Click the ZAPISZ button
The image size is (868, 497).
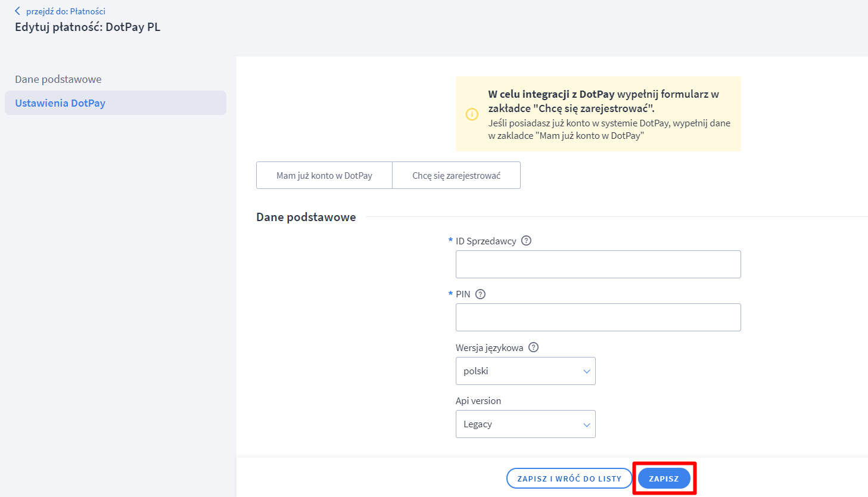(664, 479)
